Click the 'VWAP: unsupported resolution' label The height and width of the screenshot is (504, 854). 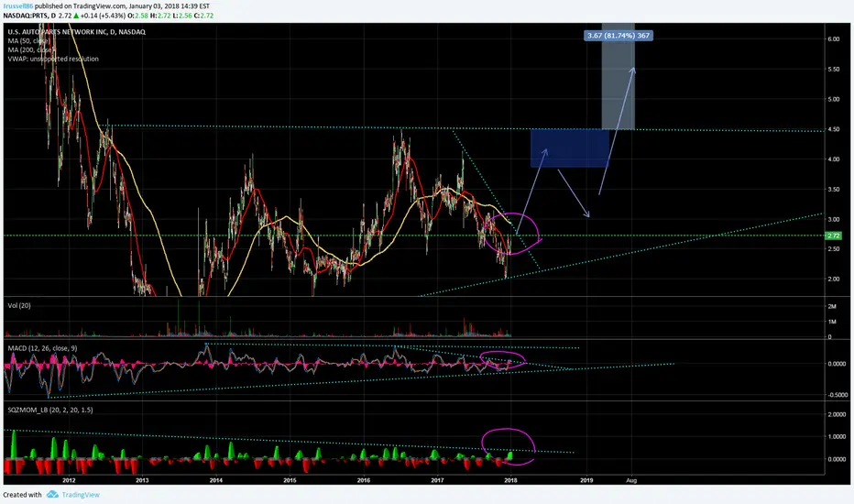coord(53,59)
